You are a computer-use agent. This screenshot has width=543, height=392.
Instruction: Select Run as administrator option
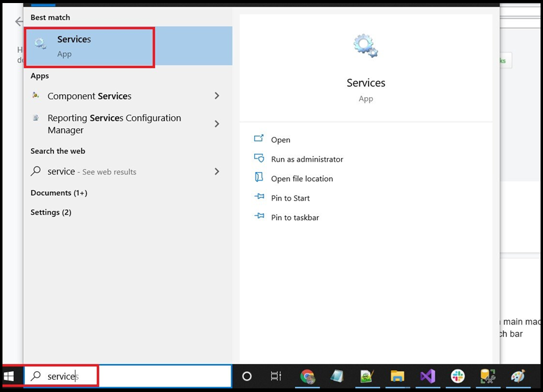pyautogui.click(x=306, y=159)
